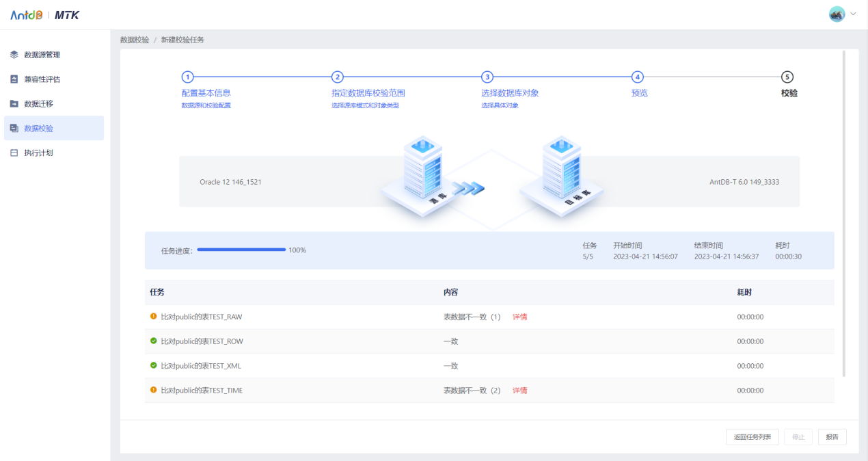
Task: Click the AntDB logo
Action: pos(27,14)
